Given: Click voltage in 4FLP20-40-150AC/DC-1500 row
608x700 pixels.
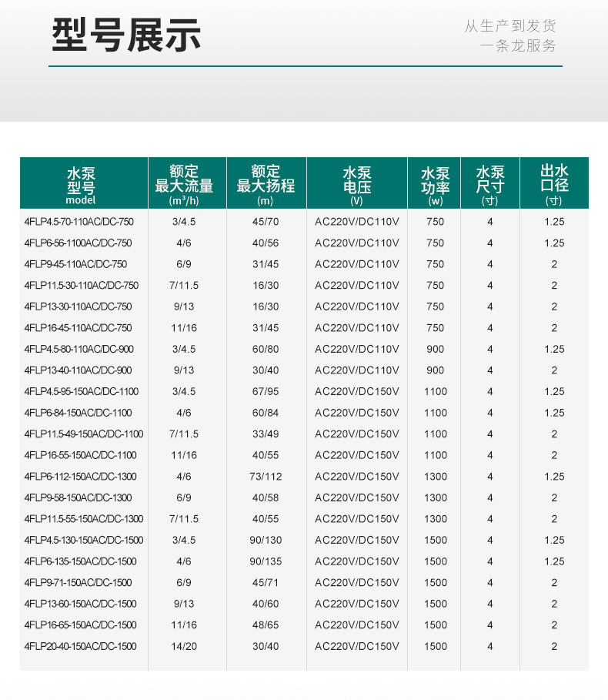Looking at the screenshot, I should pos(356,646).
